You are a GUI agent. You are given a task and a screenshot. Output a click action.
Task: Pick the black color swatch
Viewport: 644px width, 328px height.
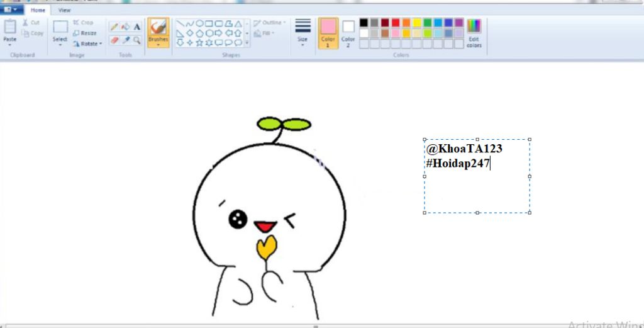(364, 23)
